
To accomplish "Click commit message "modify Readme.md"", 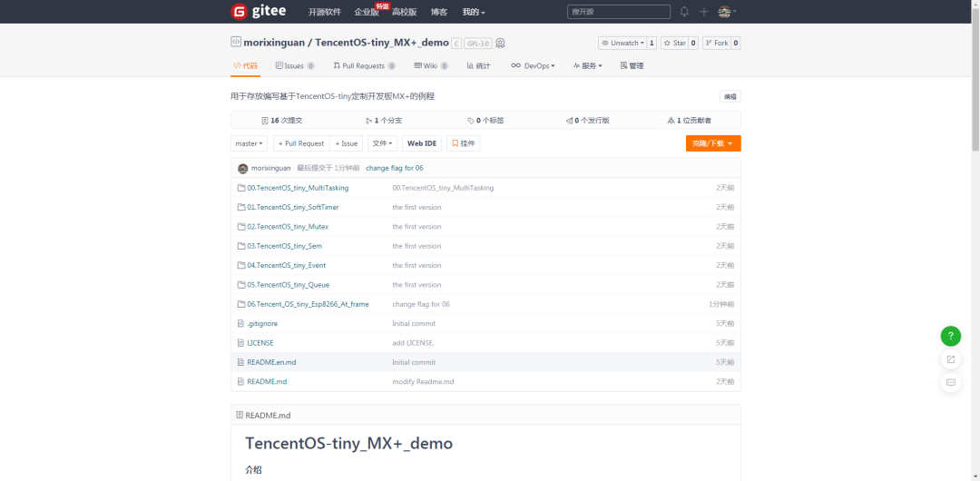I will pyautogui.click(x=423, y=381).
